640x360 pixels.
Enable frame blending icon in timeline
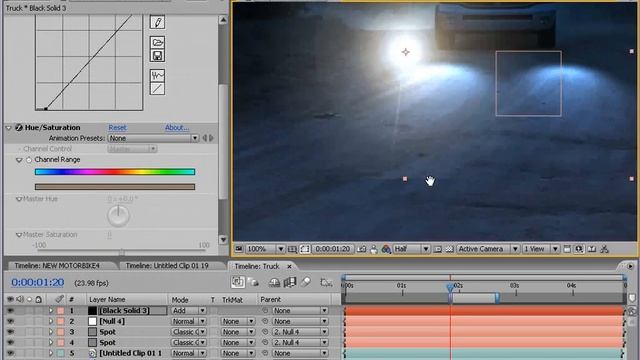click(x=289, y=282)
